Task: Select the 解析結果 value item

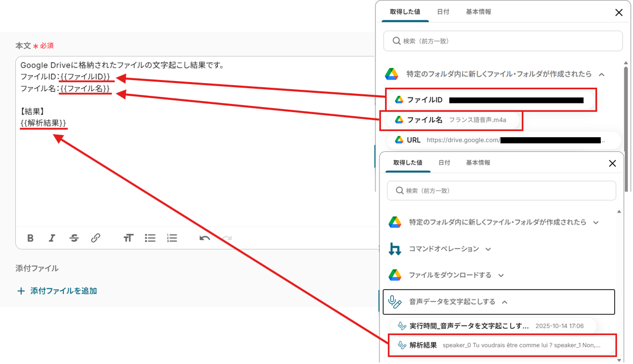Action: coord(502,345)
